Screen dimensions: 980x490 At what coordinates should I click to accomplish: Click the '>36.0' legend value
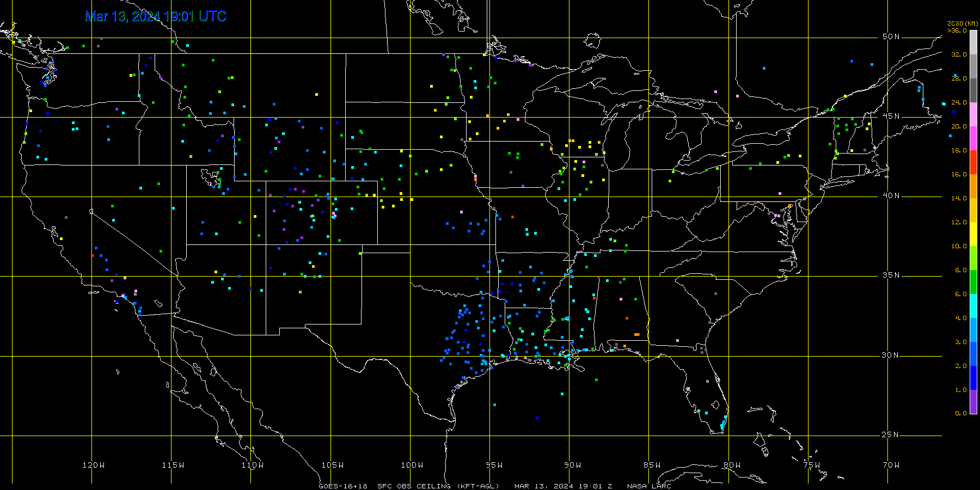tap(957, 30)
